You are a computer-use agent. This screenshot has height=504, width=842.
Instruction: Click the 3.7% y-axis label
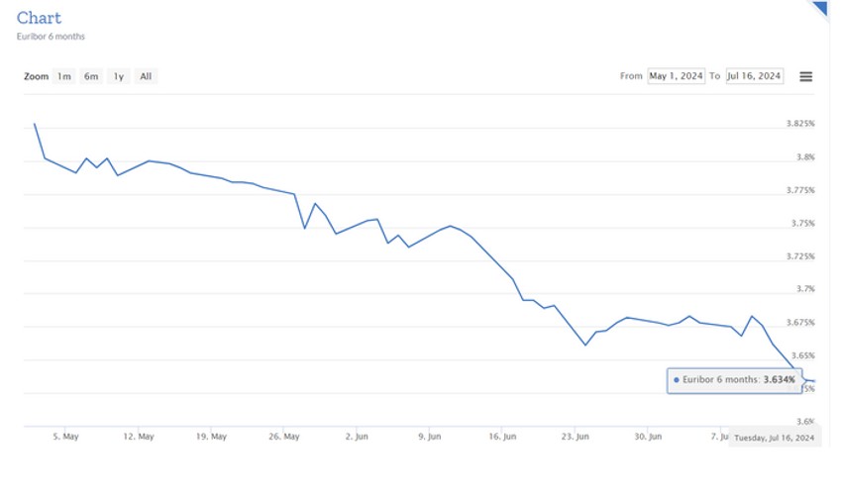(804, 289)
